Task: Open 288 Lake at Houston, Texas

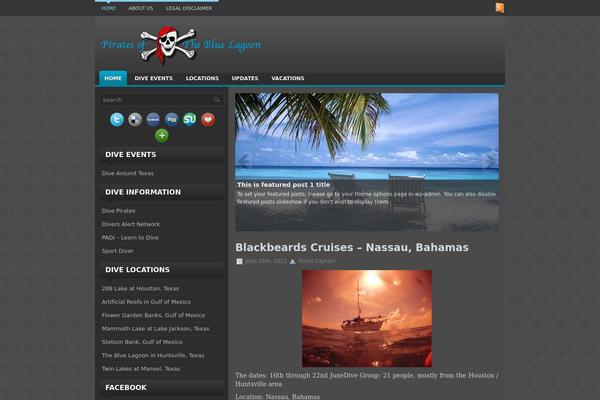Action: click(140, 288)
